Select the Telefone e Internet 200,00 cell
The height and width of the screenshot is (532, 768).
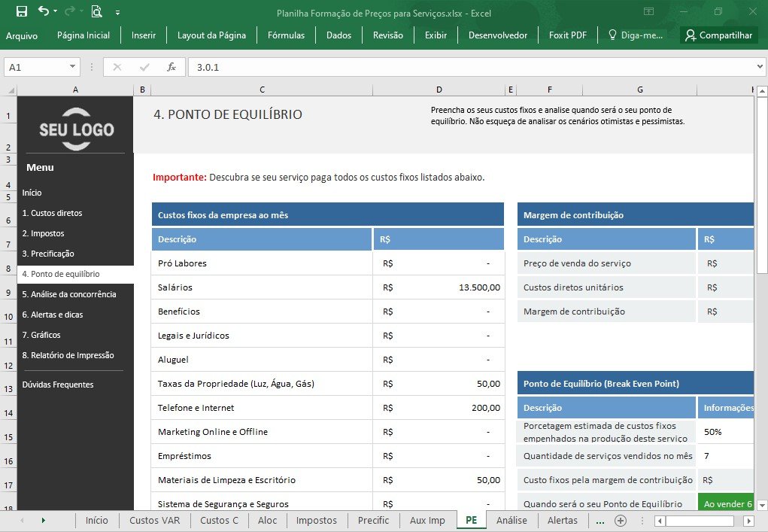coord(439,408)
